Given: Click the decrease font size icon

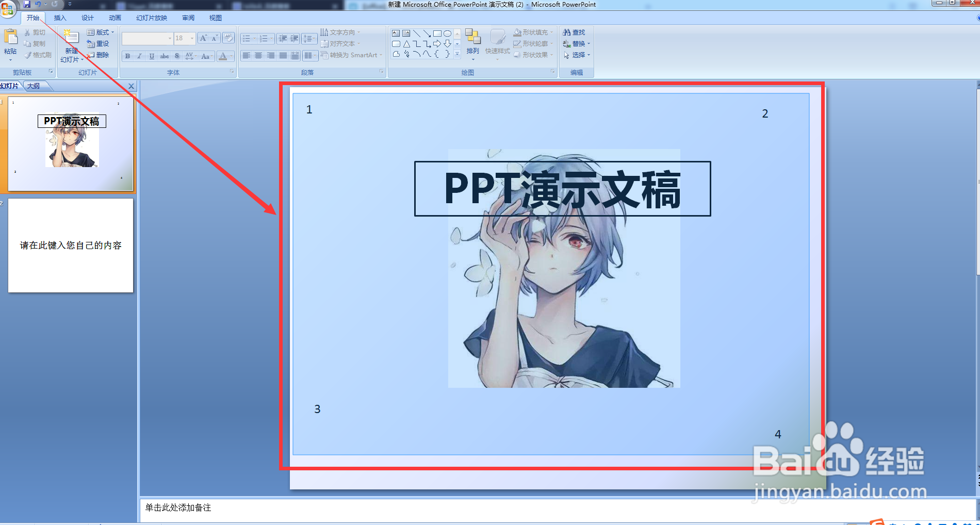Looking at the screenshot, I should [215, 38].
